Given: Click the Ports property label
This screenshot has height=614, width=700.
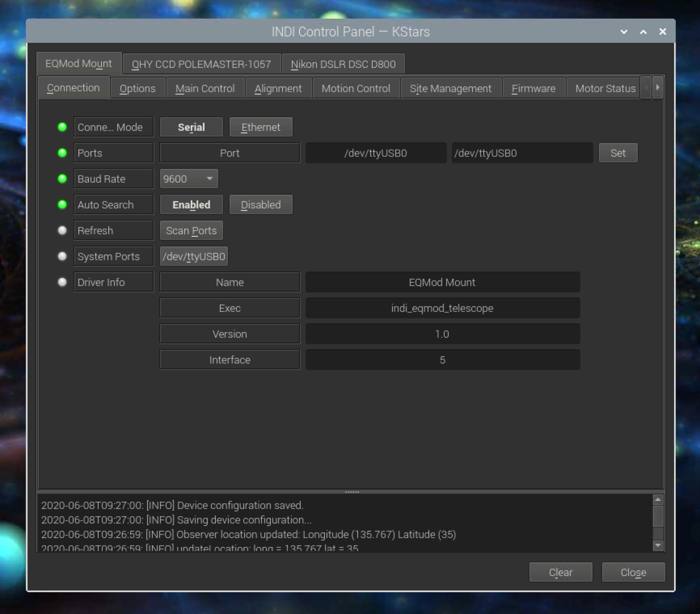Looking at the screenshot, I should click(x=114, y=153).
